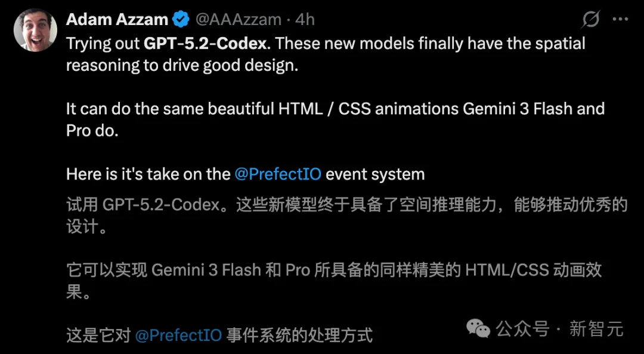Click the "公众号" watermark label
Image resolution: width=644 pixels, height=354 pixels.
[522, 328]
